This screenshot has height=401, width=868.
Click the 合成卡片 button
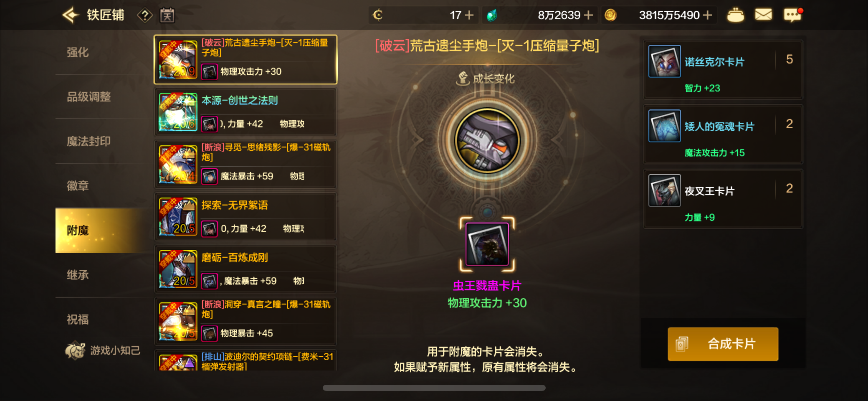723,344
